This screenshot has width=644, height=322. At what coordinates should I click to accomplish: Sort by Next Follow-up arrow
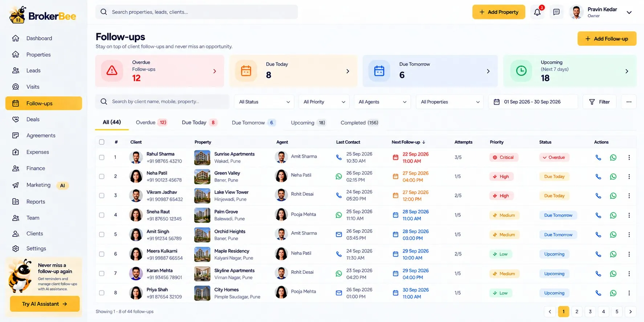tap(424, 142)
